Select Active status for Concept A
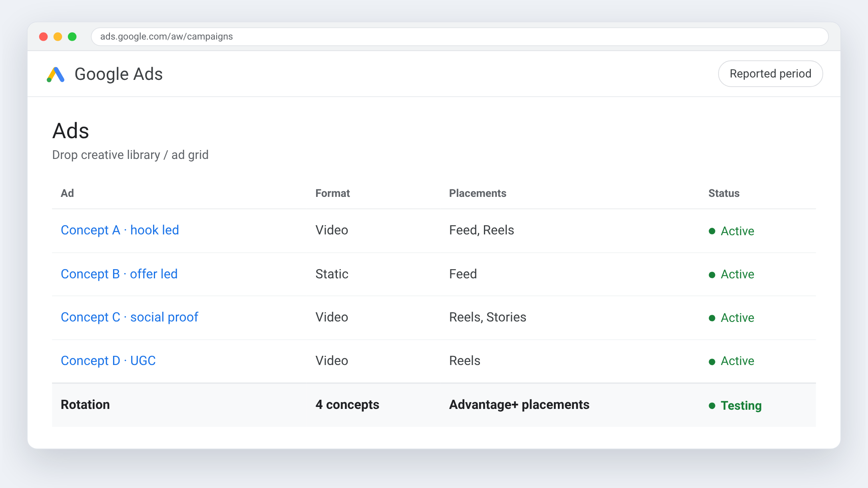Screen dimensions: 868x488 pos(731,231)
